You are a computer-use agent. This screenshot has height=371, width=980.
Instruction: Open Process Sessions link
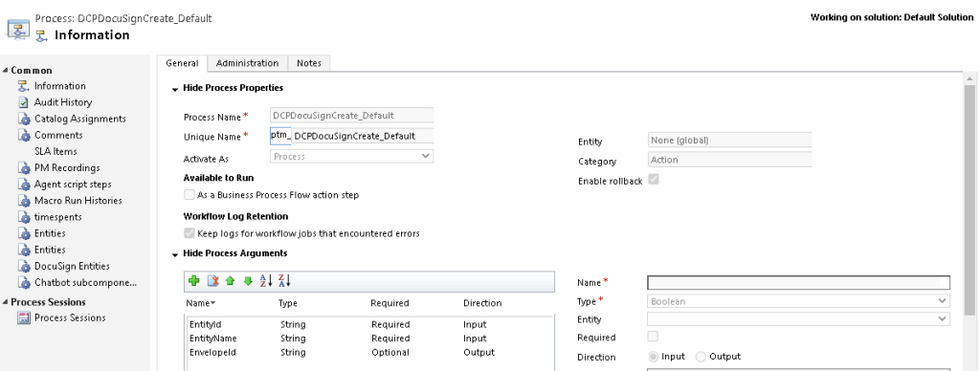click(x=70, y=317)
